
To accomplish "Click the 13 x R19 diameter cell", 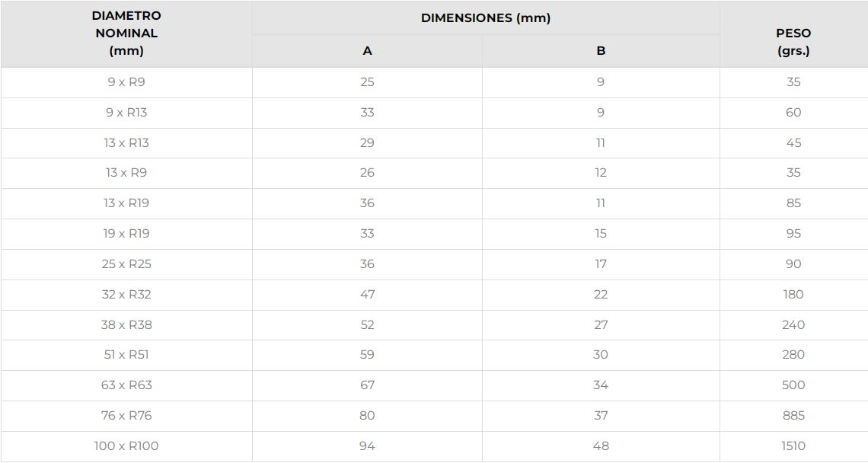I will 126,203.
